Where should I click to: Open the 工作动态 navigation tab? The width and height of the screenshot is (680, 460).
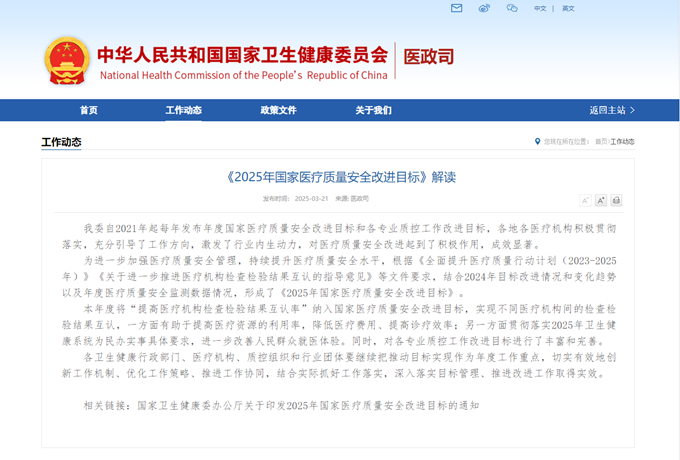183,110
